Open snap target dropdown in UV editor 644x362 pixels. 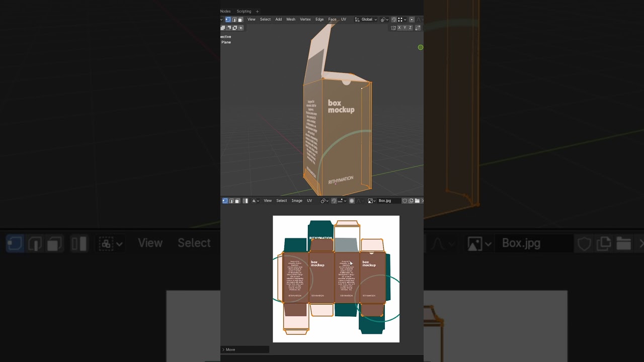click(343, 201)
